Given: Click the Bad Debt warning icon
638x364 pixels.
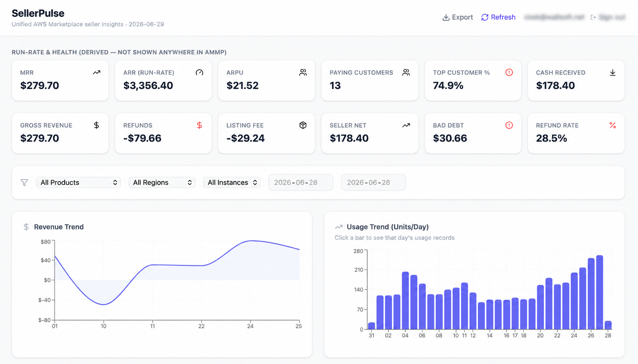Looking at the screenshot, I should (509, 125).
